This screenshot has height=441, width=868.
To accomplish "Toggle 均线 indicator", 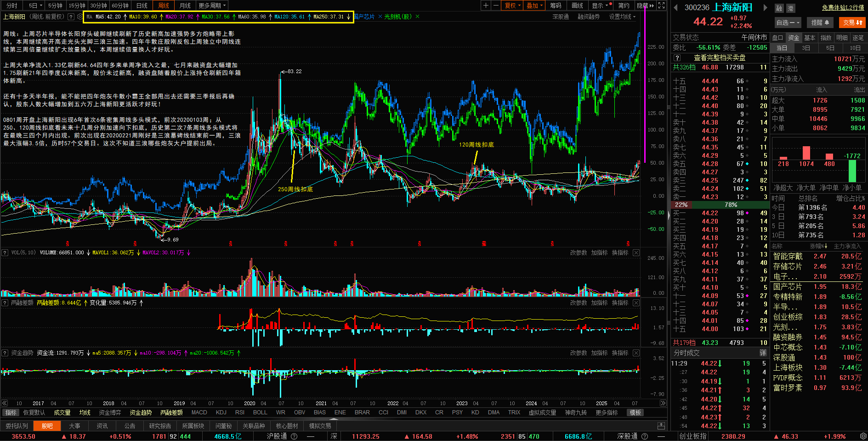I will (85, 412).
